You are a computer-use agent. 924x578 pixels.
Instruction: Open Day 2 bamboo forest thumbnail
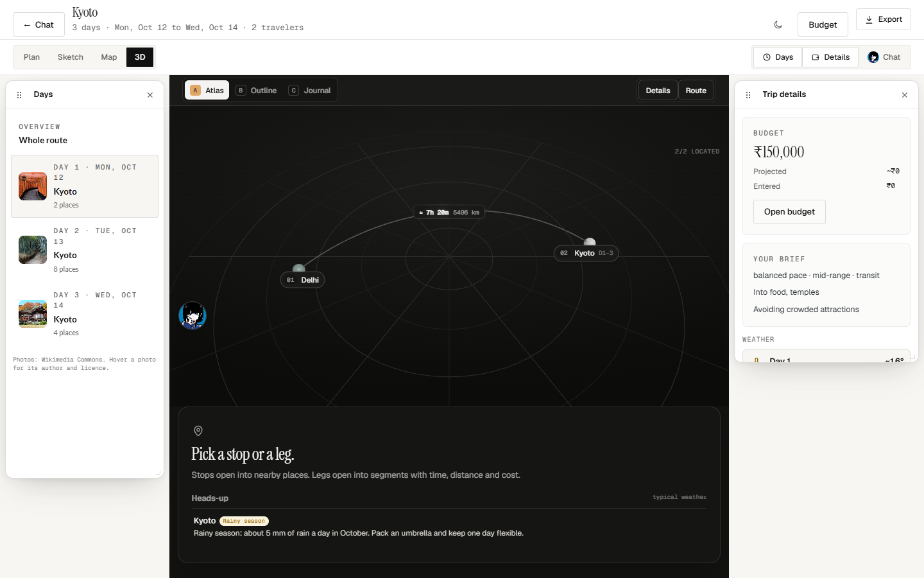point(33,250)
